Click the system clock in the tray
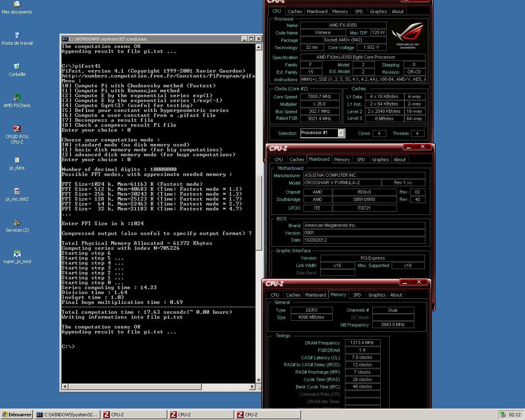 514,415
